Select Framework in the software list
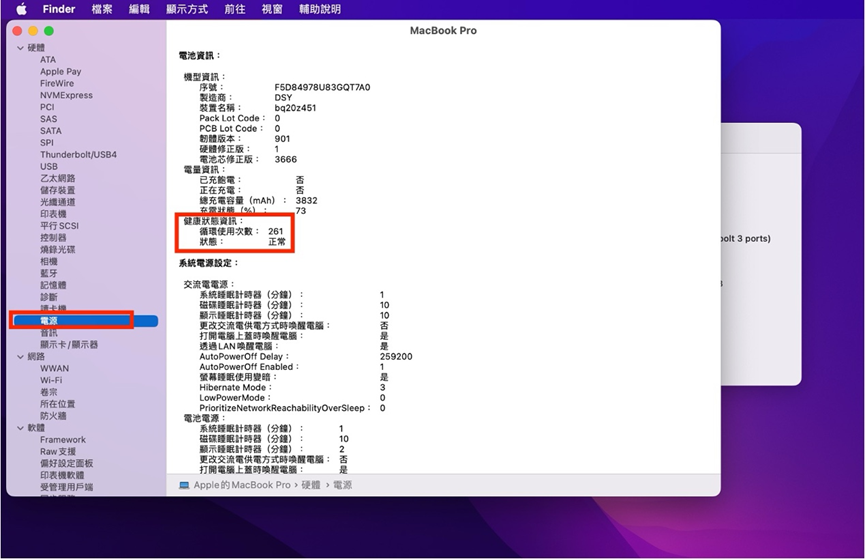The image size is (865, 559). [x=63, y=439]
